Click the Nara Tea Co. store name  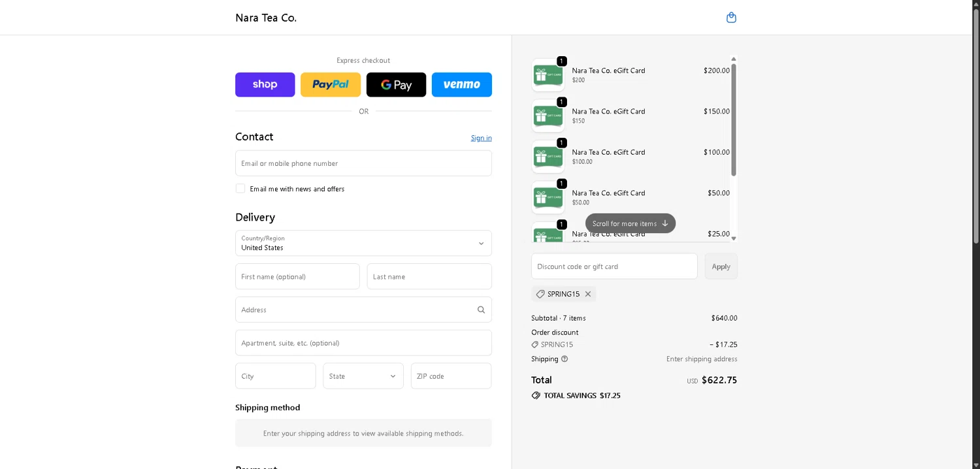pos(266,18)
